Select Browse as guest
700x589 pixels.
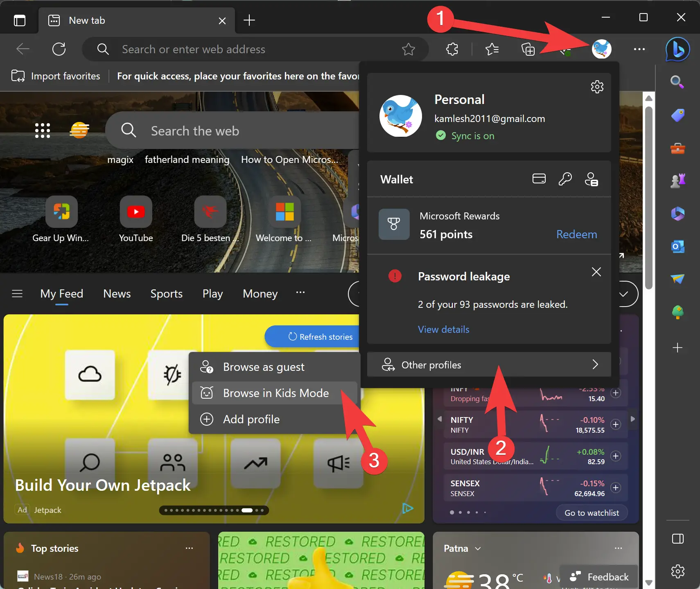(x=275, y=367)
